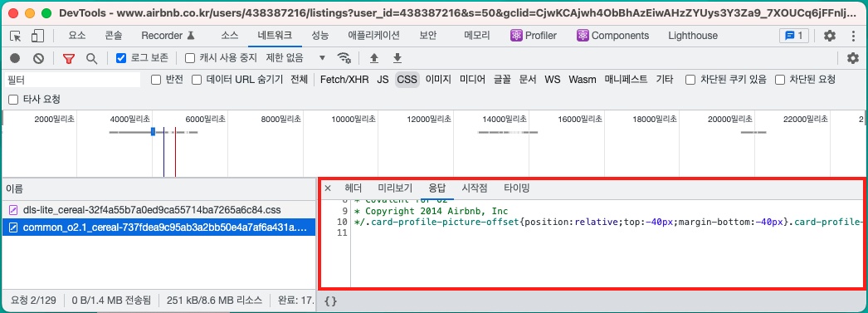Toggle the device toolbar icon
868x313 pixels.
click(x=37, y=36)
